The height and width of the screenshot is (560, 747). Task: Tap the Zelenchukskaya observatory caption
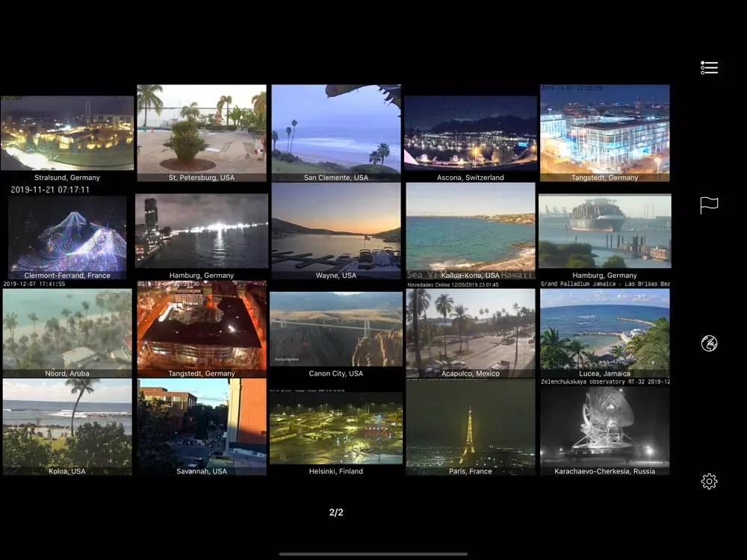(x=604, y=382)
